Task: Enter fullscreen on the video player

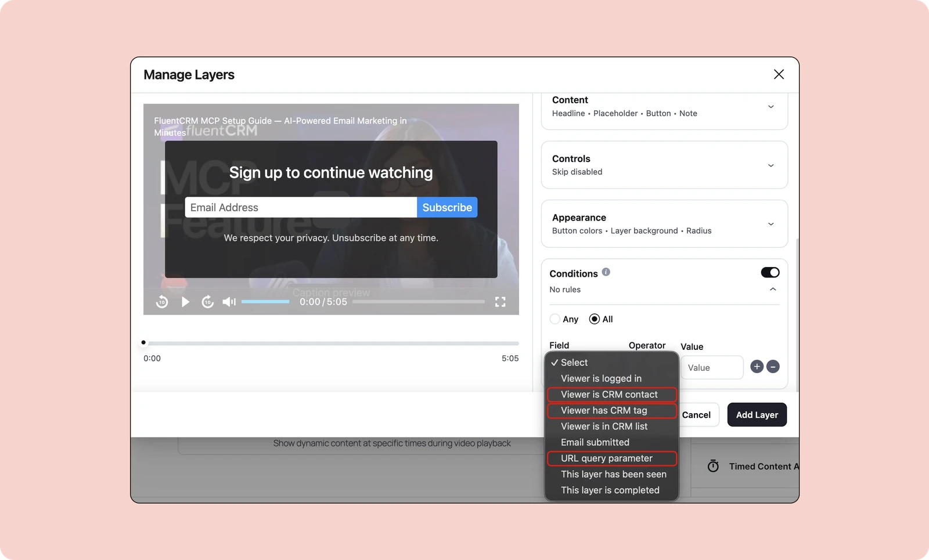Action: coord(500,302)
